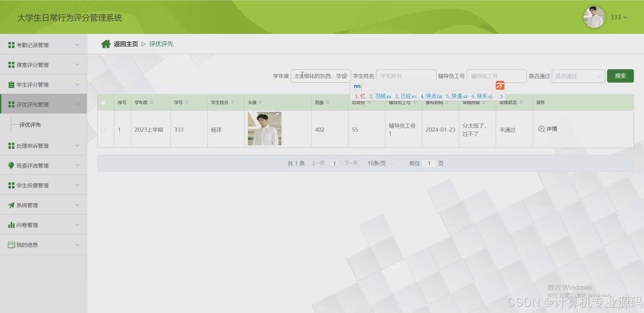The height and width of the screenshot is (313, 644).
Task: Open 问卷管理 menu
Action: click(44, 225)
